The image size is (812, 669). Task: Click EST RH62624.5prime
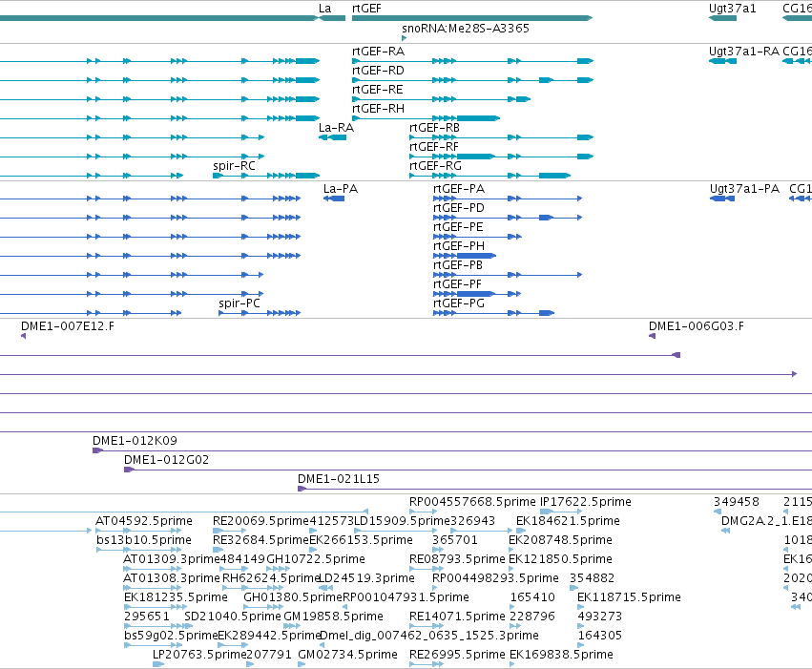pyautogui.click(x=271, y=578)
